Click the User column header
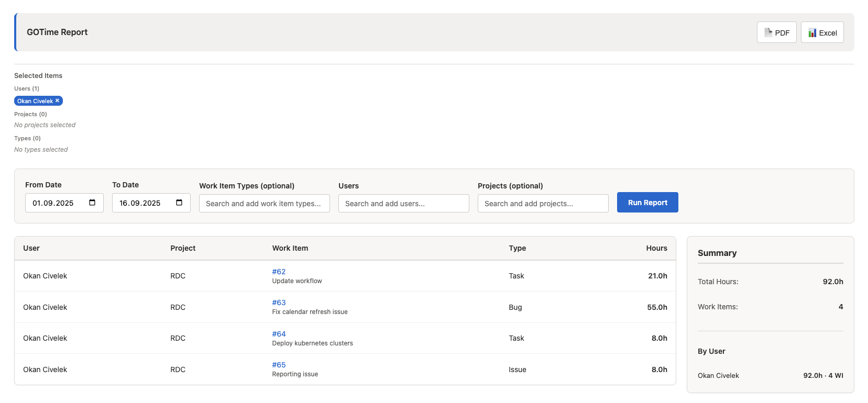Viewport: 868px width, 403px height. coord(31,248)
